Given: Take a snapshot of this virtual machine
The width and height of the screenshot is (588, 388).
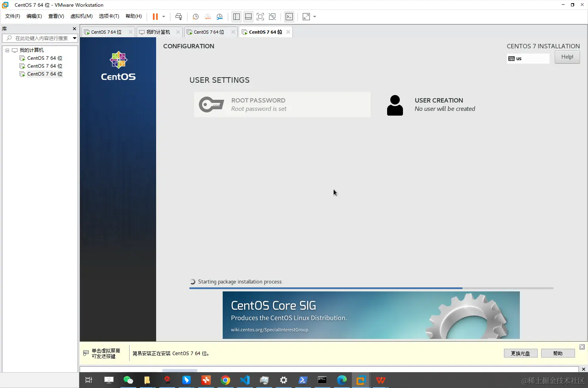Looking at the screenshot, I should (195, 17).
